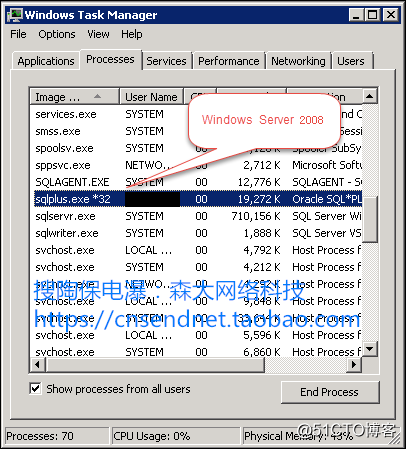Open the Performance tab
The image size is (406, 449).
point(229,61)
